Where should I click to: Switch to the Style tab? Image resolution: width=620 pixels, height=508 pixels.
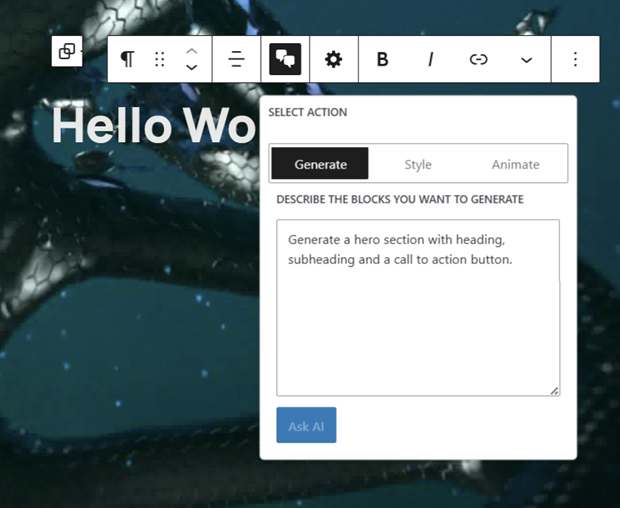point(418,164)
